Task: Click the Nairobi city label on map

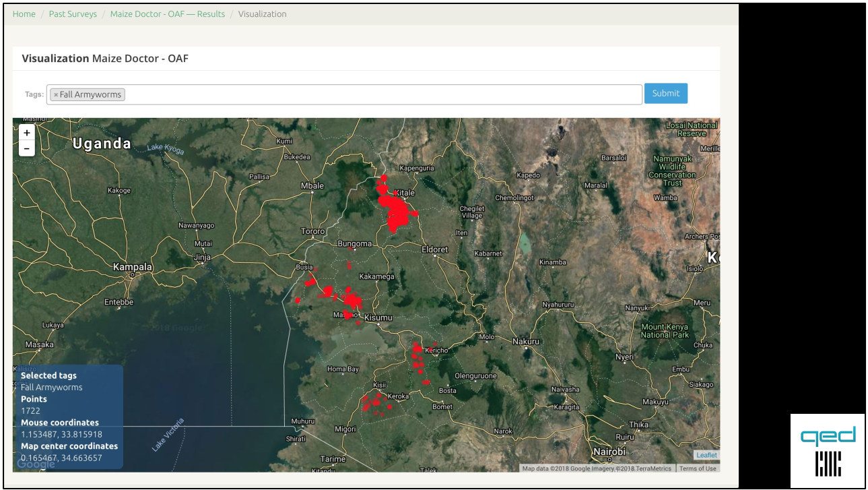Action: (x=609, y=452)
